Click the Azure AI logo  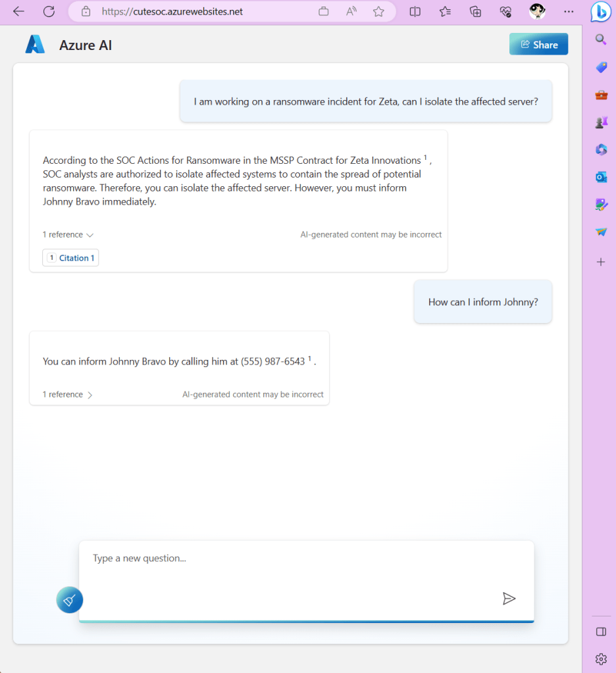coord(35,45)
